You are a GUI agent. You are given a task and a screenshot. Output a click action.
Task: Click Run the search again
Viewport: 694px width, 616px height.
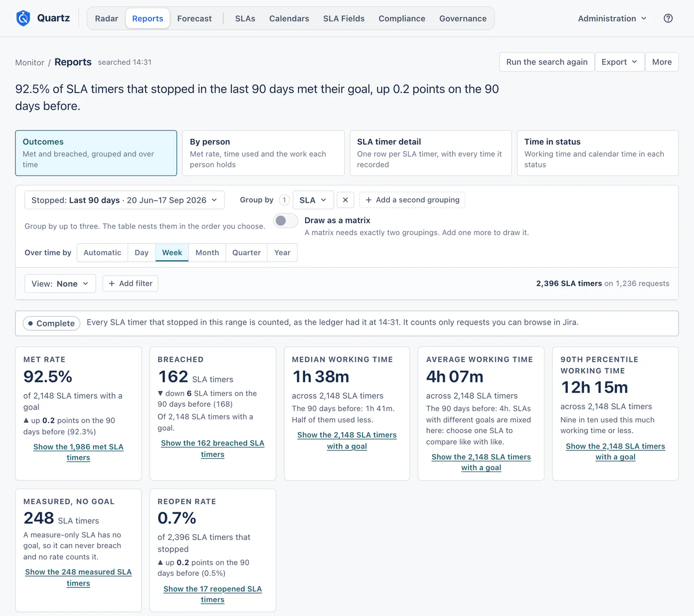pos(547,62)
